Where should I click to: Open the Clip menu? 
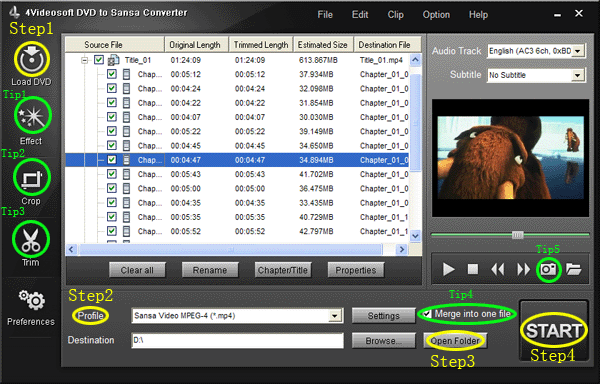point(395,15)
